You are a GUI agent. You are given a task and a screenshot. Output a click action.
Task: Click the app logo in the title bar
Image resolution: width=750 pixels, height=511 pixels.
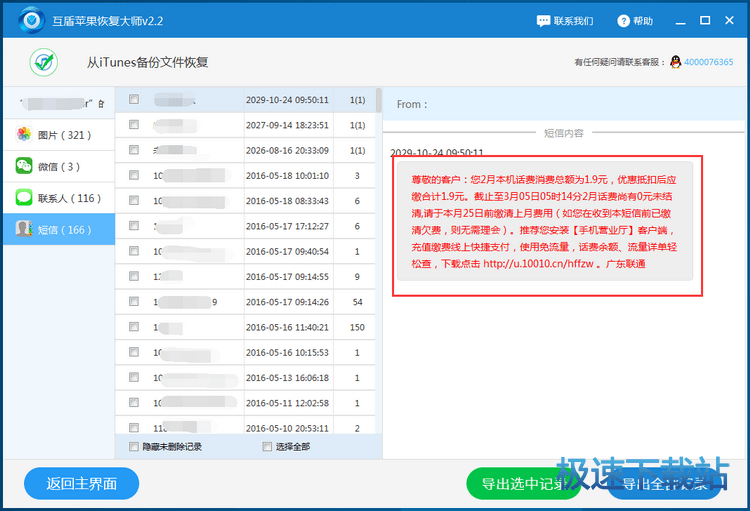[32, 20]
